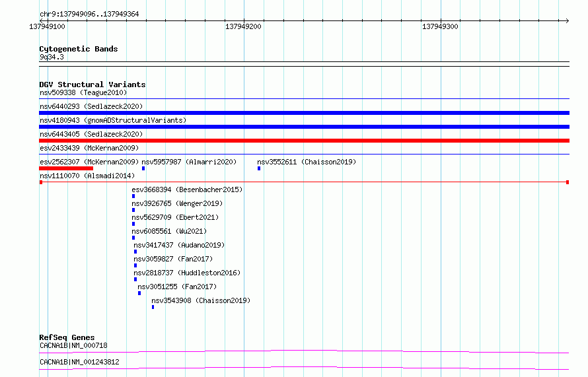Viewport: 588px width, 377px height.
Task: Click the right arrow on the ruler
Action: click(567, 20)
